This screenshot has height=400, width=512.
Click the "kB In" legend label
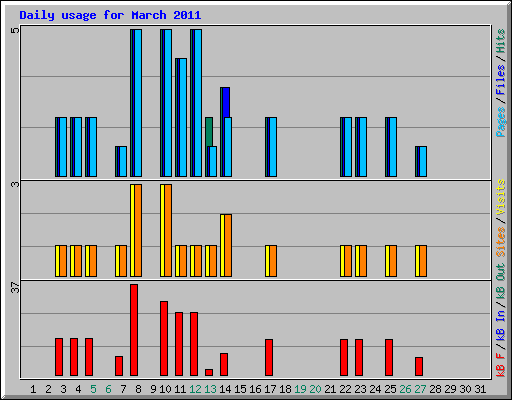click(x=500, y=325)
